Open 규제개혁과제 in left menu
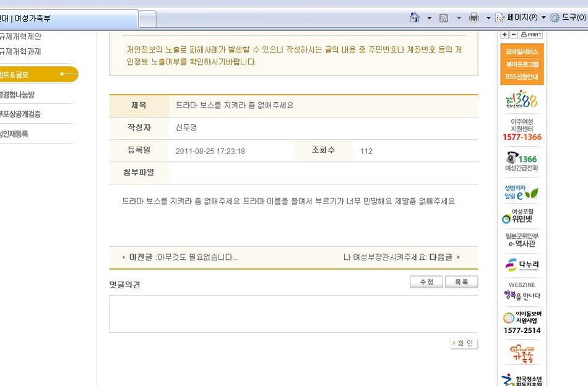 20,51
